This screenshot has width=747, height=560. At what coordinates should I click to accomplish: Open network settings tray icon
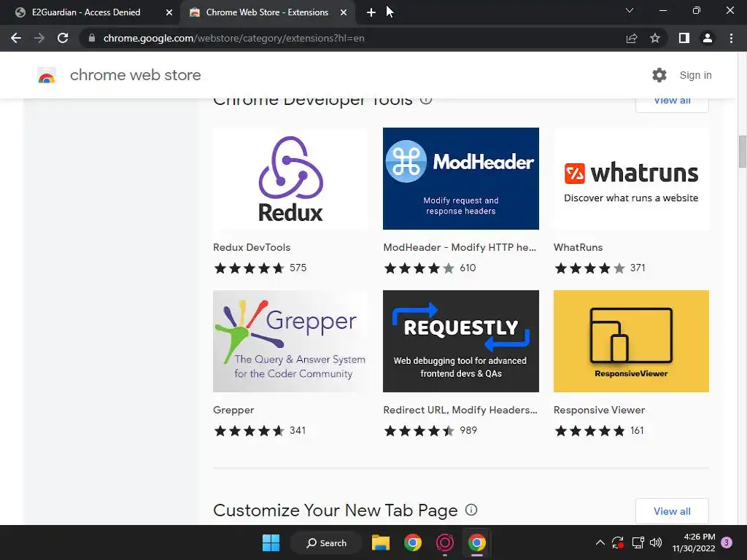tap(638, 542)
